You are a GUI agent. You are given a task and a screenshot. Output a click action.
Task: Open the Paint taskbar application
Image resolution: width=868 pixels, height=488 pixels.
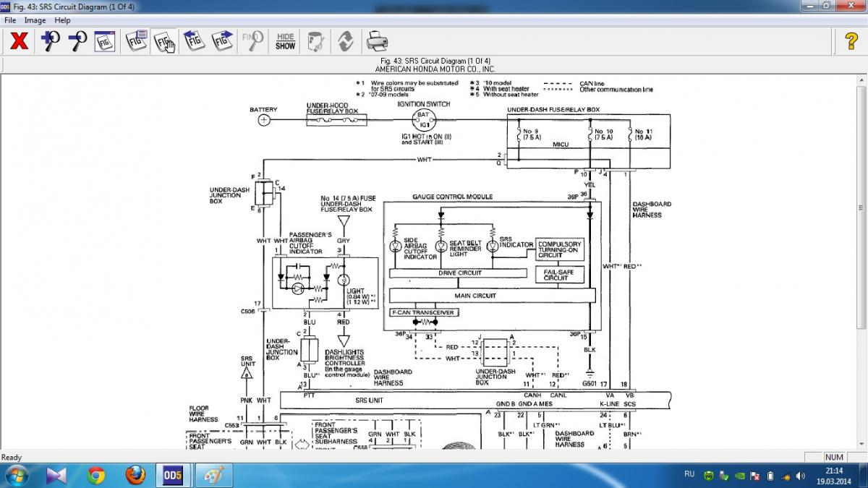click(x=214, y=475)
